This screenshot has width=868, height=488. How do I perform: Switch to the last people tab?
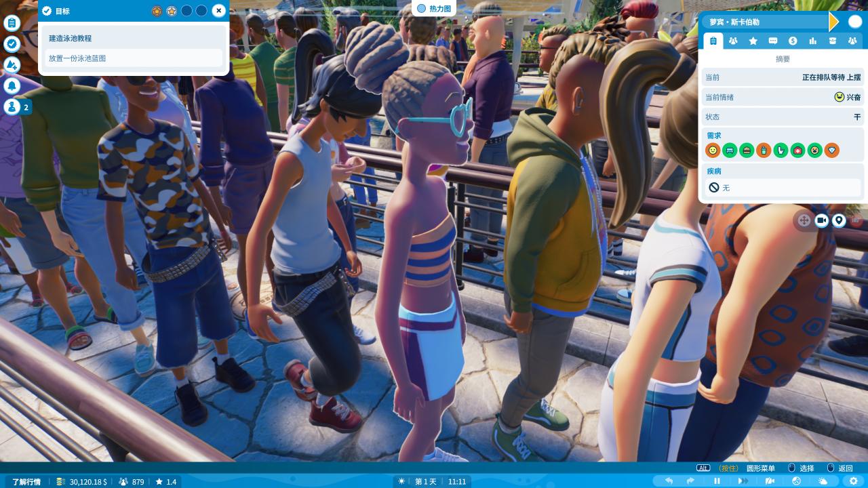pyautogui.click(x=852, y=41)
